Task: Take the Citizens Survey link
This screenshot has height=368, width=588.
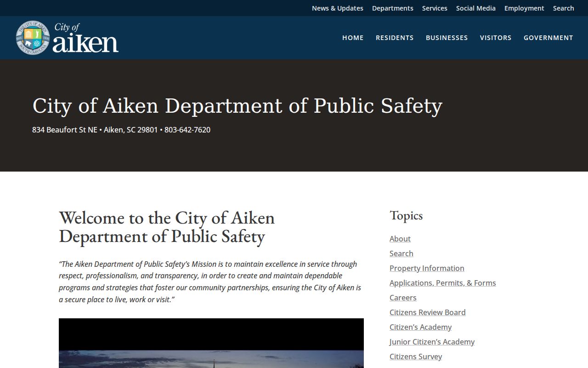Action: [416, 356]
